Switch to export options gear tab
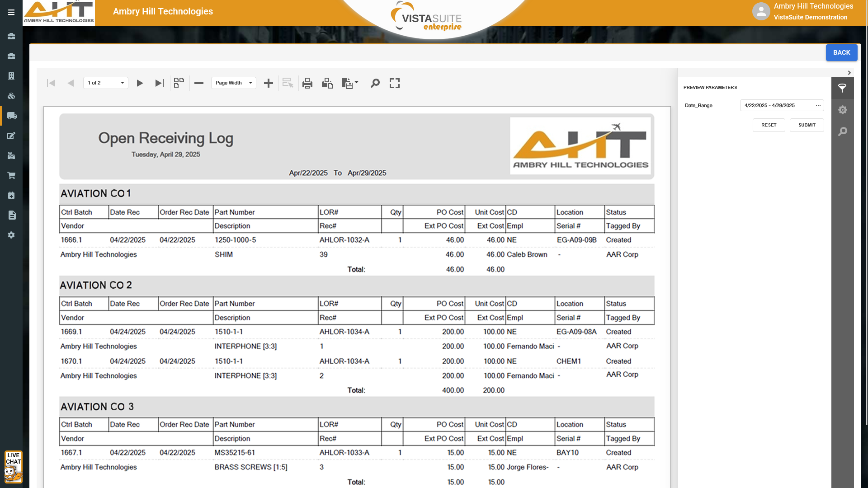The height and width of the screenshot is (488, 868). [842, 110]
